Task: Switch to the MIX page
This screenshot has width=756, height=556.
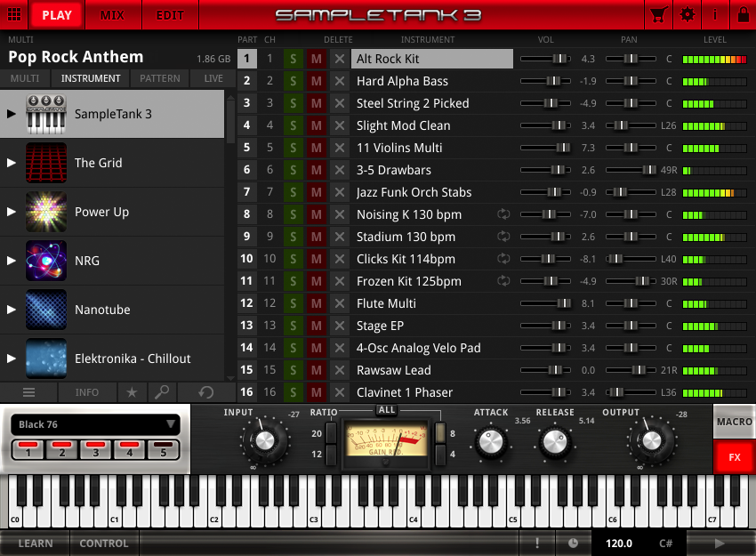Action: 112,15
